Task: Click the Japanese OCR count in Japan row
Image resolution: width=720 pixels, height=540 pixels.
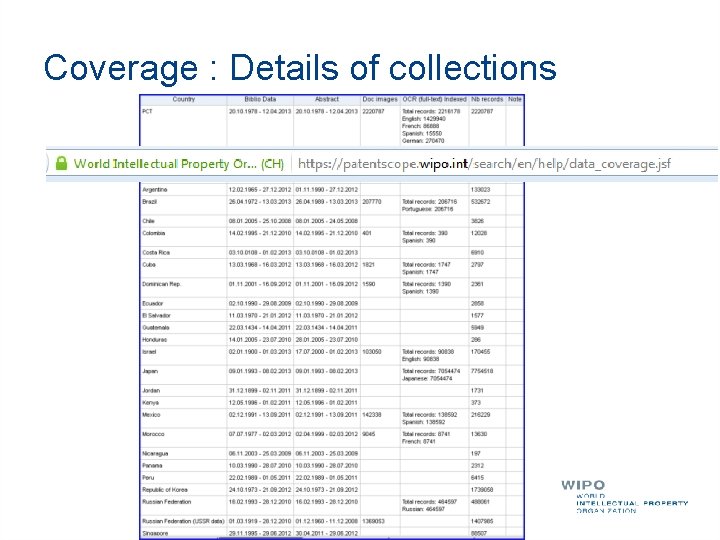Action: [427, 379]
